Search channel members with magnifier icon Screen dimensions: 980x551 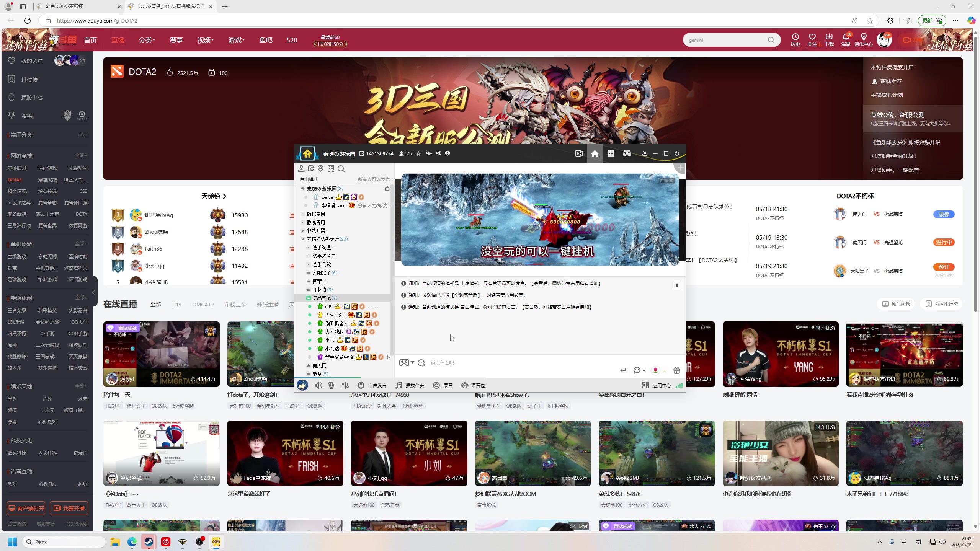pos(341,169)
